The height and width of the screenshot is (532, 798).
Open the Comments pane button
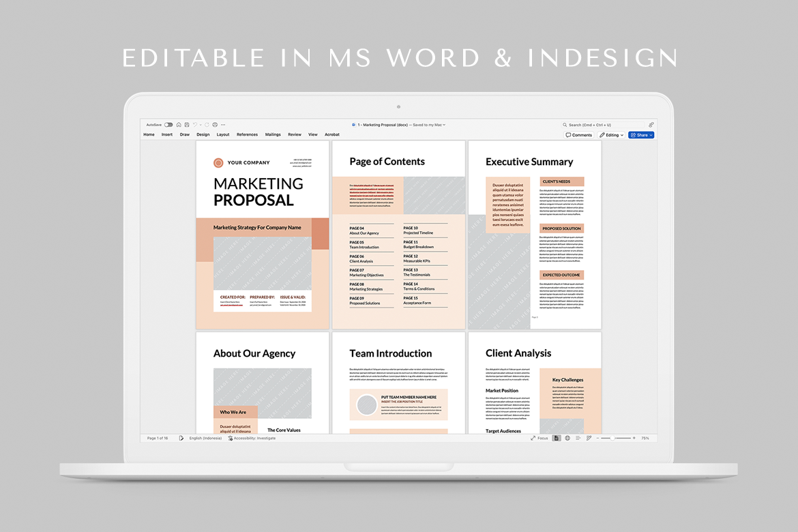pos(579,135)
